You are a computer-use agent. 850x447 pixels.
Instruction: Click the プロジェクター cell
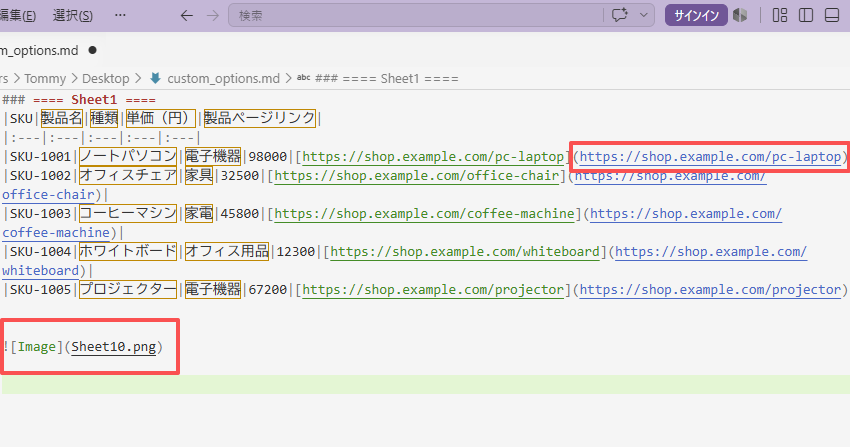coord(128,289)
